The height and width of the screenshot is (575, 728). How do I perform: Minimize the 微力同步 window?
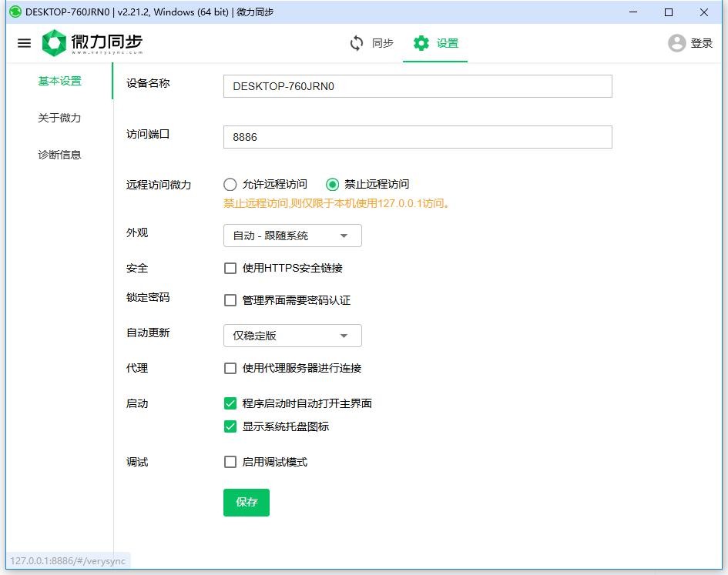click(x=632, y=12)
